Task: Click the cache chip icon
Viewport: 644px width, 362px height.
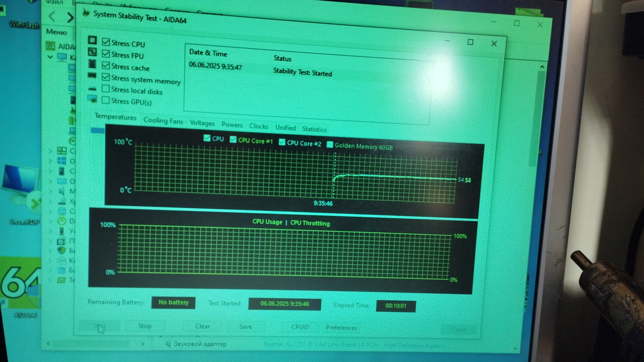Action: point(92,64)
